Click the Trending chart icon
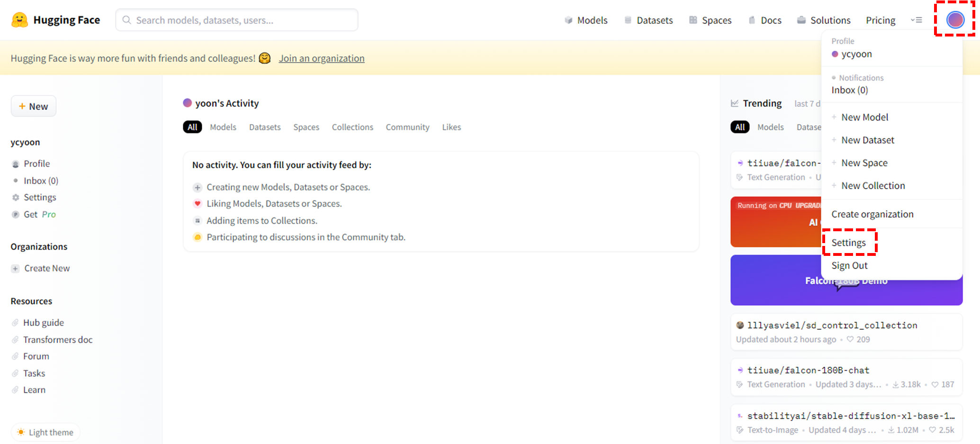Image resolution: width=980 pixels, height=444 pixels. coord(735,103)
